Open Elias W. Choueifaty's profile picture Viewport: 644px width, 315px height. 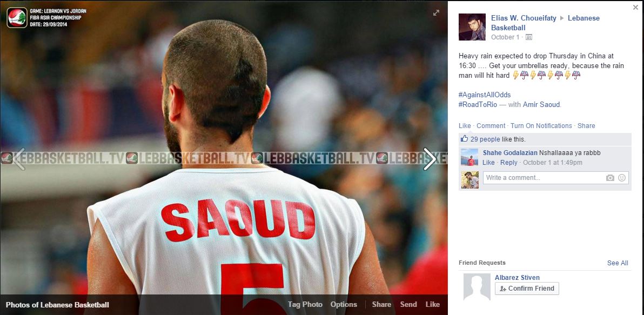[x=472, y=27]
